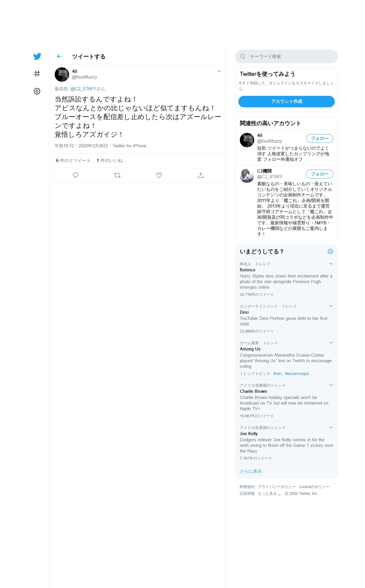
Task: Open trends settings gear beside いまどうしてる？
Action: 330,251
